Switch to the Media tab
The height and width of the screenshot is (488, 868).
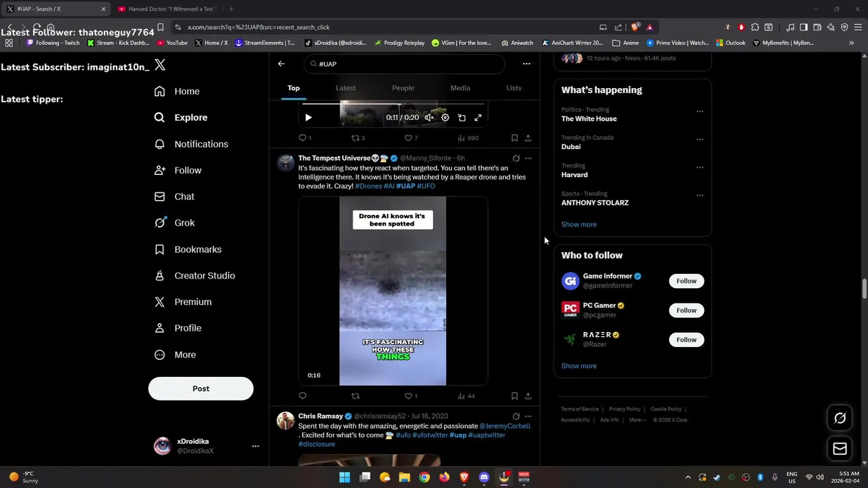[460, 88]
